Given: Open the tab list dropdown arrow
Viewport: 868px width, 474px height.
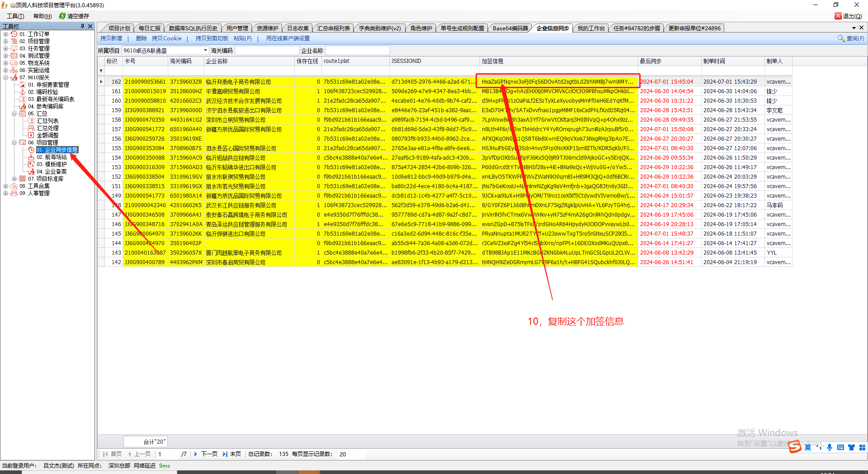Looking at the screenshot, I should 854,28.
